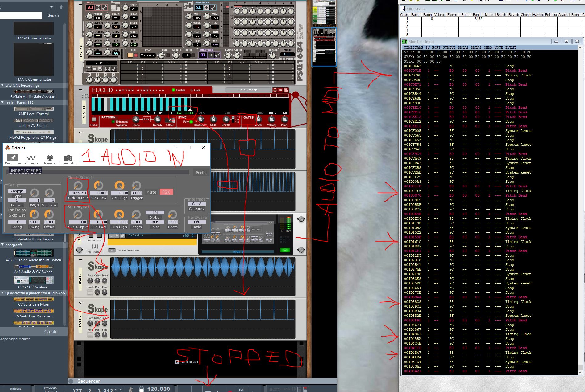The image size is (585, 392).
Task: Click the Euclid Hits button
Action: pos(147,119)
